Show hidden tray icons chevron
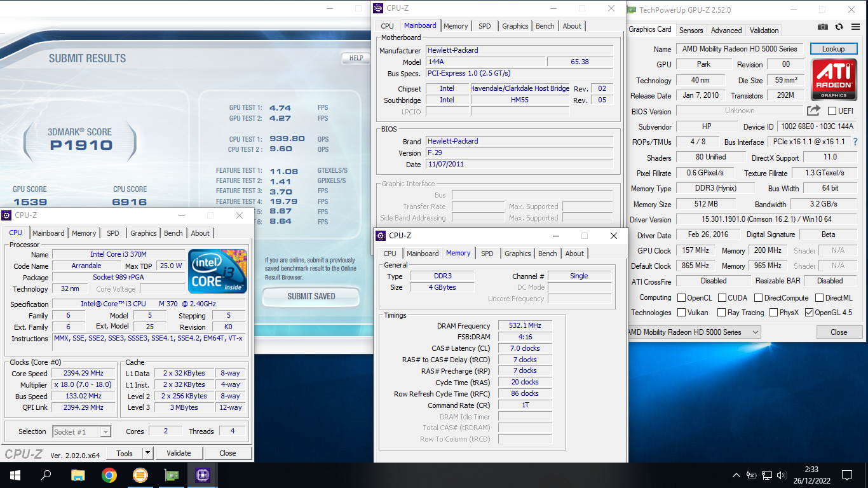This screenshot has width=868, height=488. point(736,475)
